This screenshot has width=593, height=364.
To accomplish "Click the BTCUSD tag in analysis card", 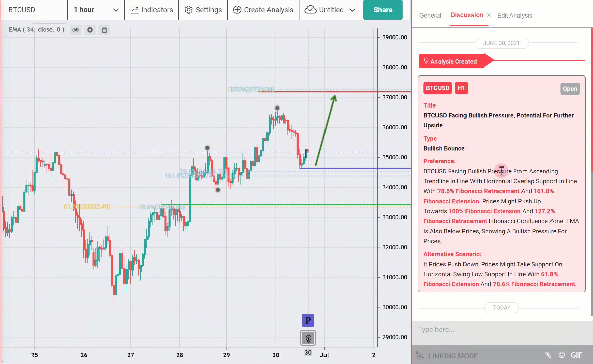I will [x=437, y=88].
